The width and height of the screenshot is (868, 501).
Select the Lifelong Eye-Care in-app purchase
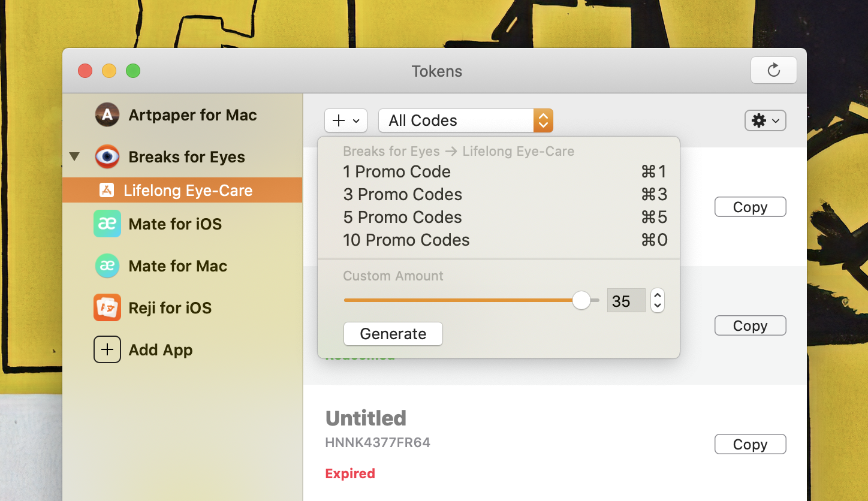[182, 190]
